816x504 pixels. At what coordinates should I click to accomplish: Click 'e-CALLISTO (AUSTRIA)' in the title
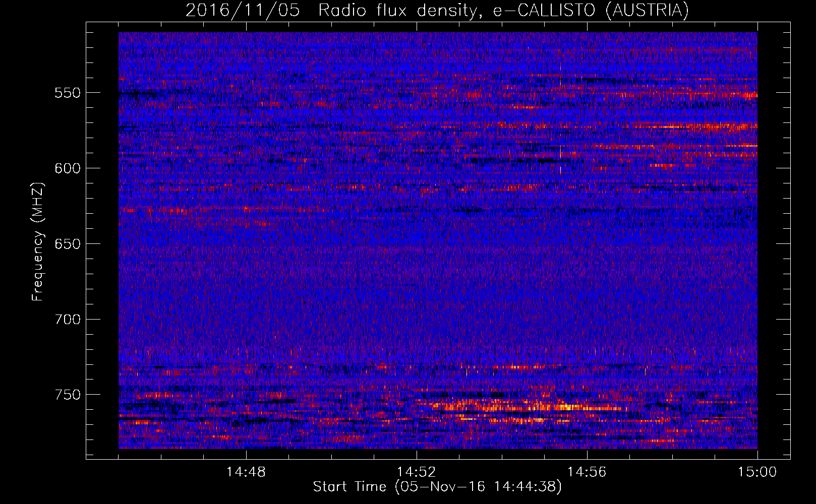591,11
